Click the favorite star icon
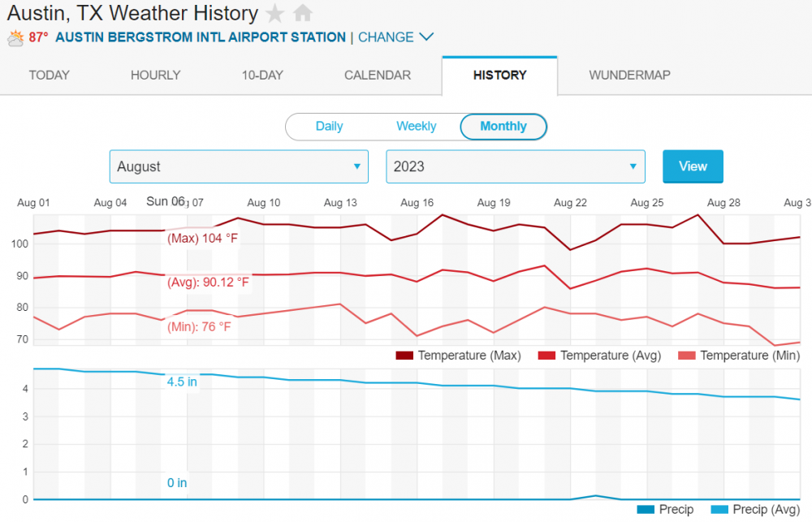This screenshot has height=522, width=812. pyautogui.click(x=275, y=13)
